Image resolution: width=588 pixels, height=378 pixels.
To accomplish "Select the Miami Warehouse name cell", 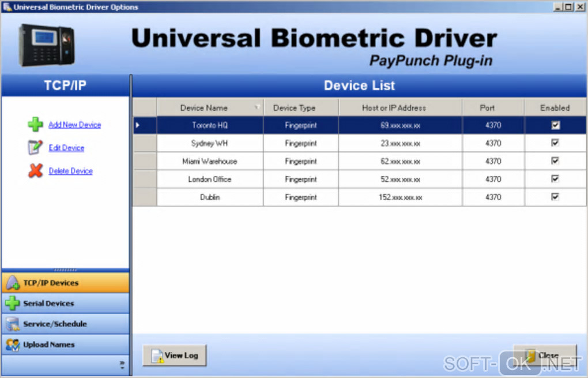I will click(210, 161).
